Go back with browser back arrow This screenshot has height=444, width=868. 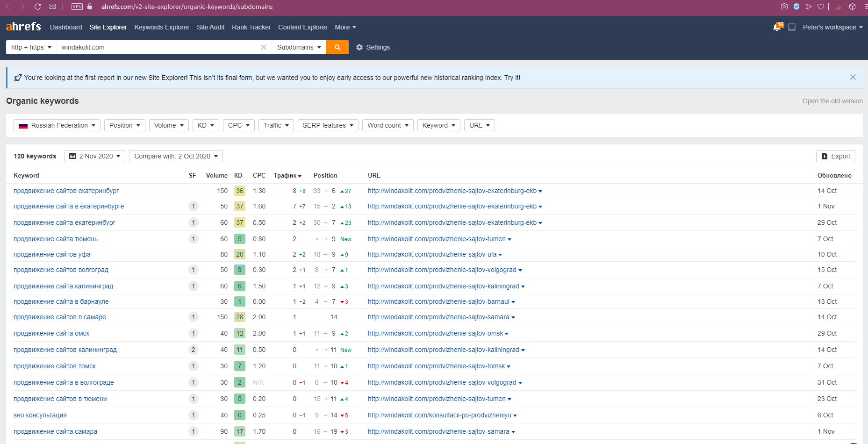pyautogui.click(x=7, y=7)
